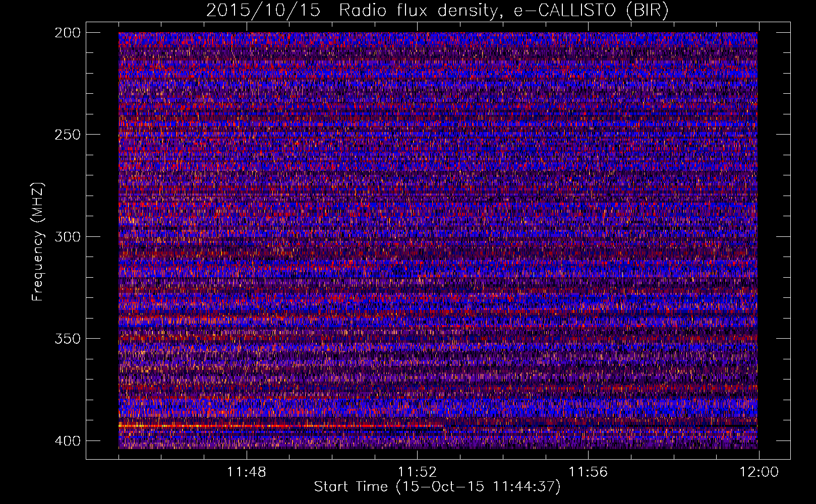The height and width of the screenshot is (504, 816).
Task: Click the 300 frequency tick label
Action: tap(67, 236)
